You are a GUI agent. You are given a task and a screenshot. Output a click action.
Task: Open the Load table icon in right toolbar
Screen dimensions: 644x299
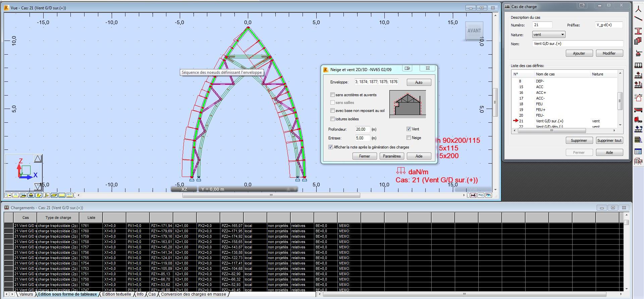pos(638,152)
